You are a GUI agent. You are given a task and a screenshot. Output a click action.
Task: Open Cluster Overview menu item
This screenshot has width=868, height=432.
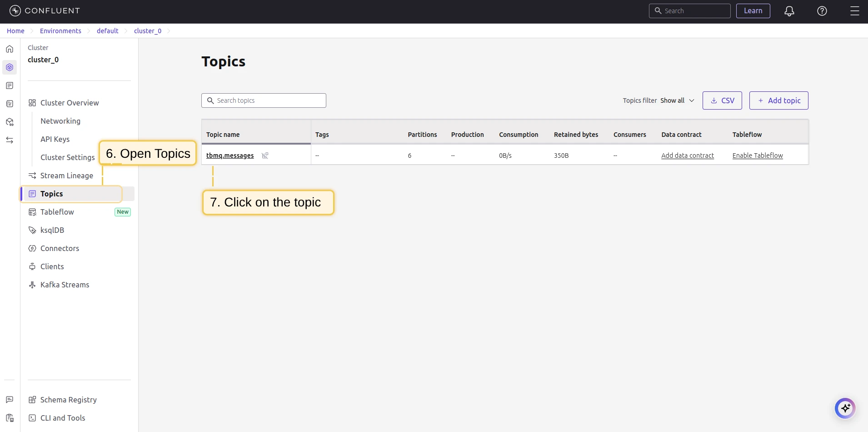pos(70,103)
